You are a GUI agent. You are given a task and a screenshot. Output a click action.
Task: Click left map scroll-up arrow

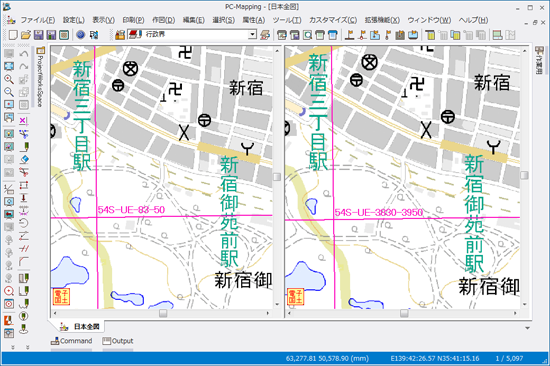[277, 51]
